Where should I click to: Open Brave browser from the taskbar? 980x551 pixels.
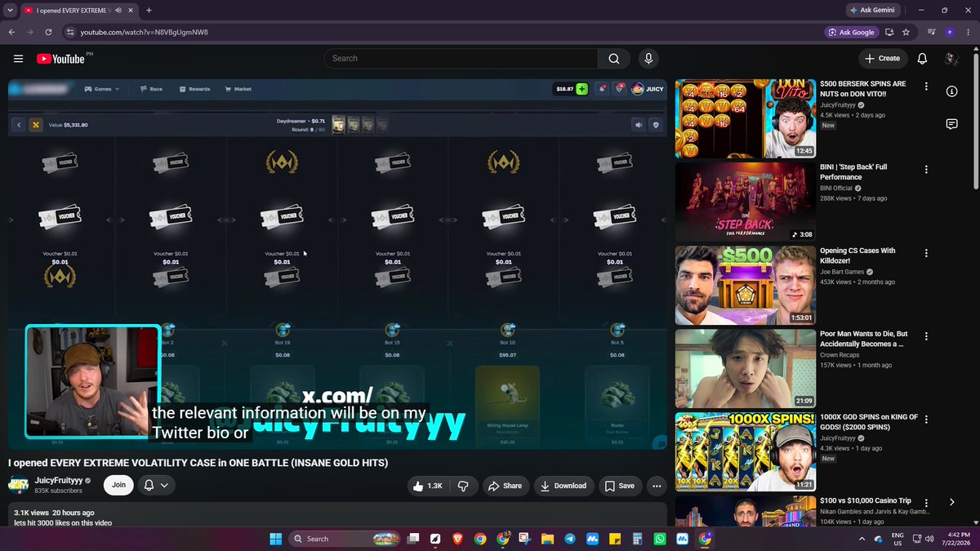[x=457, y=539]
